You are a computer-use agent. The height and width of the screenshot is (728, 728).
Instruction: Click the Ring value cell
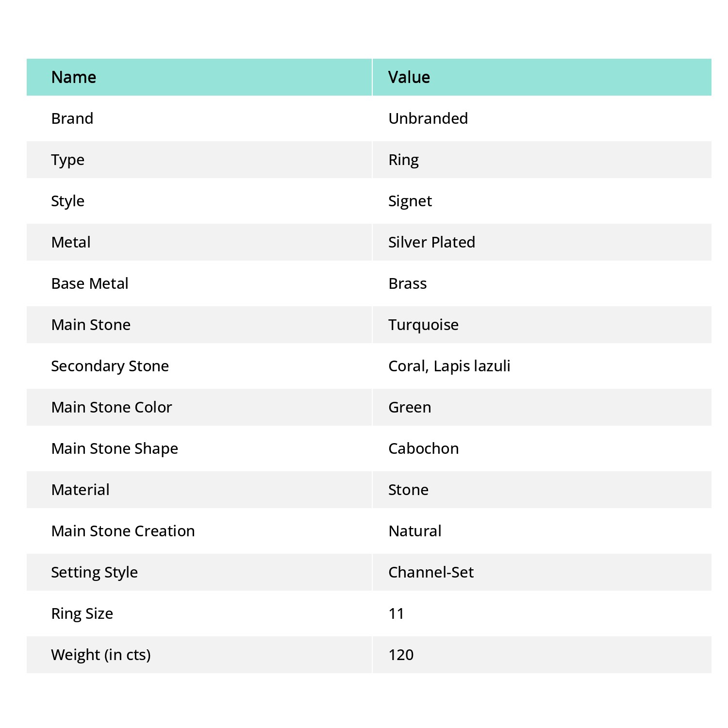(403, 160)
